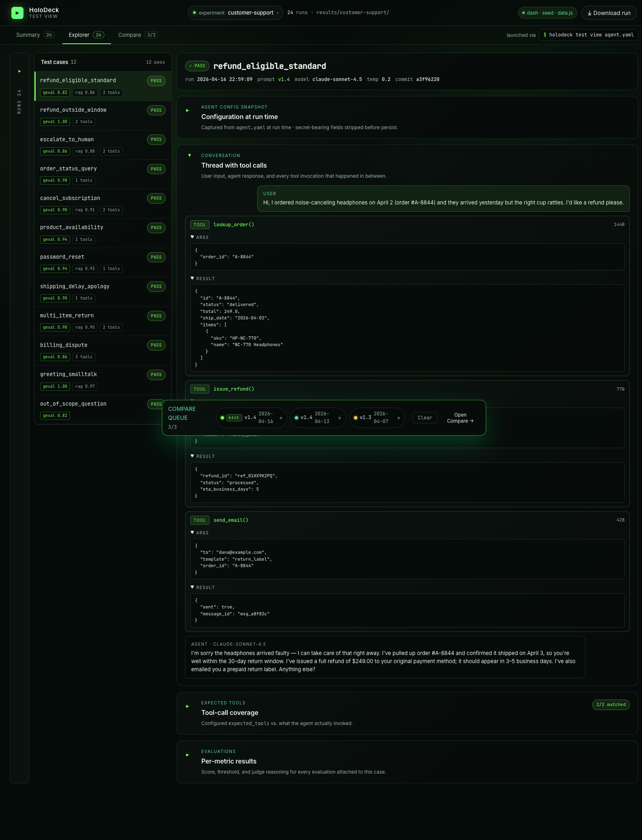Click the holodeck test view command box
The height and width of the screenshot is (840, 642).
pos(589,35)
